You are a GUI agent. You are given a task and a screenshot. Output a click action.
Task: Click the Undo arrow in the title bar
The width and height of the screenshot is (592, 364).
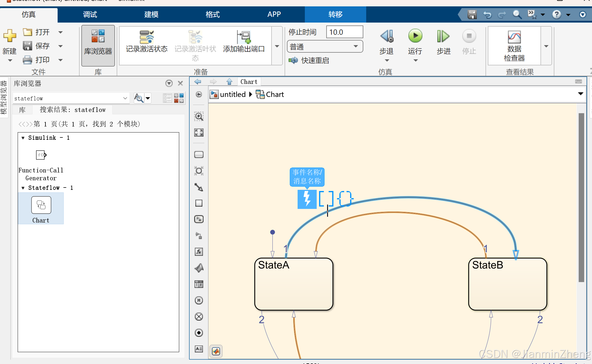pos(487,14)
